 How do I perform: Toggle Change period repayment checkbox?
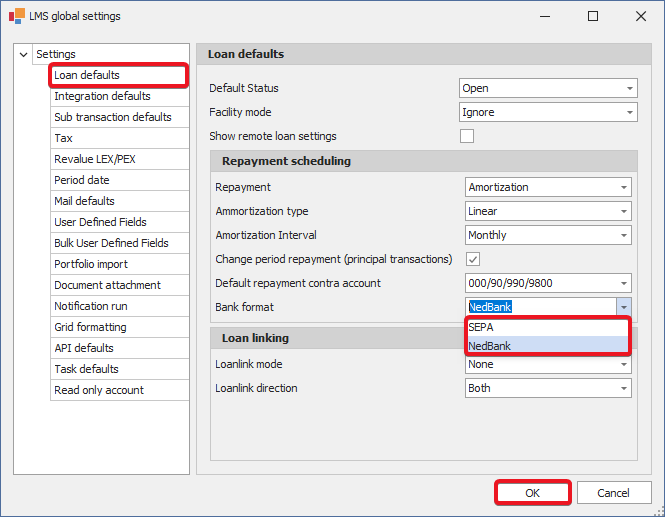[x=474, y=259]
